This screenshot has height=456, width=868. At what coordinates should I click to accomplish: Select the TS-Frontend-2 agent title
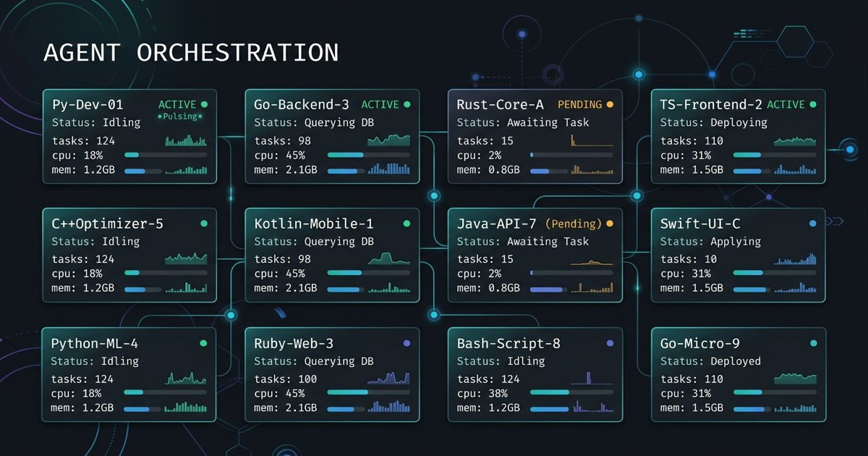(x=711, y=105)
